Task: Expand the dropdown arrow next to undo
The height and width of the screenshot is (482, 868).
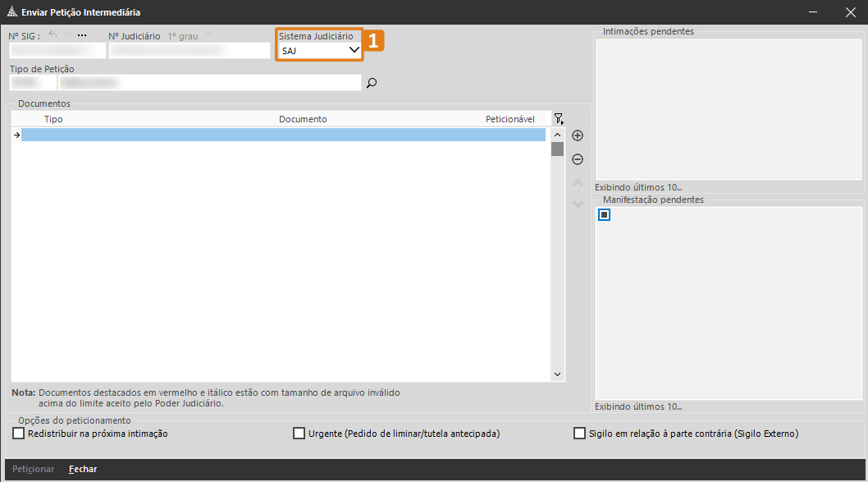Action: tap(67, 34)
